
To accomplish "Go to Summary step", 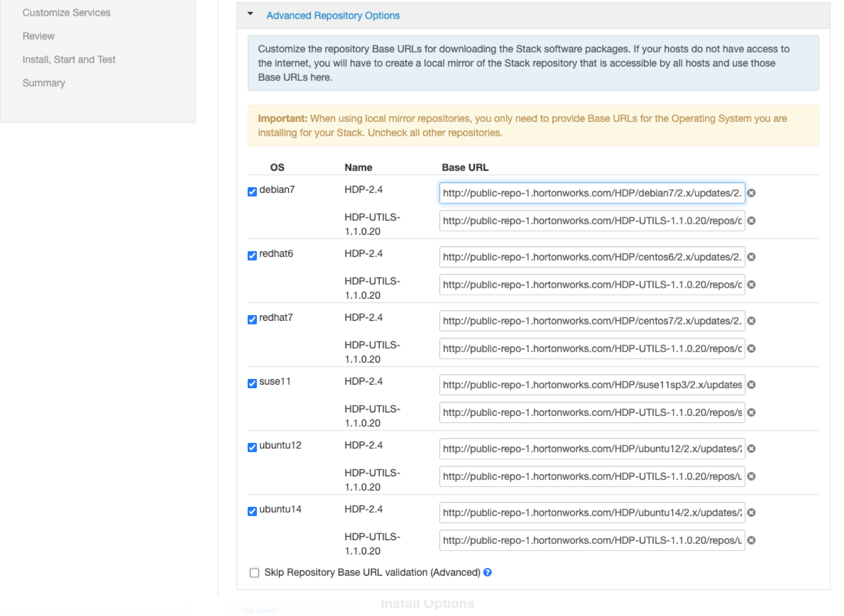I will coord(44,83).
